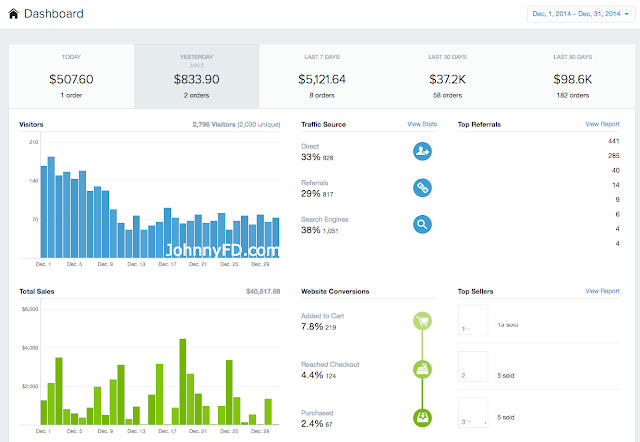Select the Last 90 Days tab
The height and width of the screenshot is (442, 640).
tap(573, 76)
